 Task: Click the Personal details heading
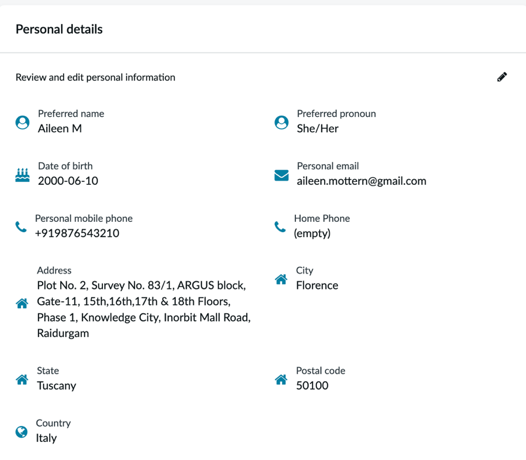(59, 29)
